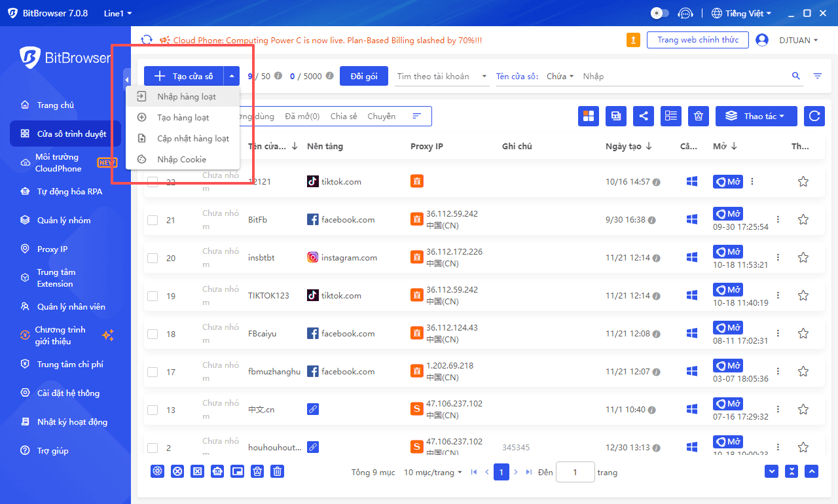Image resolution: width=838 pixels, height=504 pixels.
Task: Select Nhập hàng loạt from the menu
Action: (187, 96)
